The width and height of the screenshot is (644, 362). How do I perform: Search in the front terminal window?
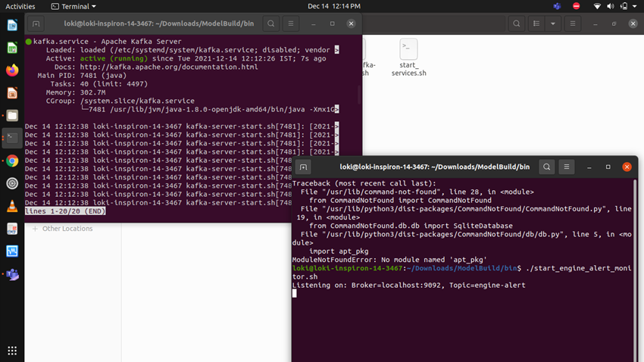coord(547,167)
